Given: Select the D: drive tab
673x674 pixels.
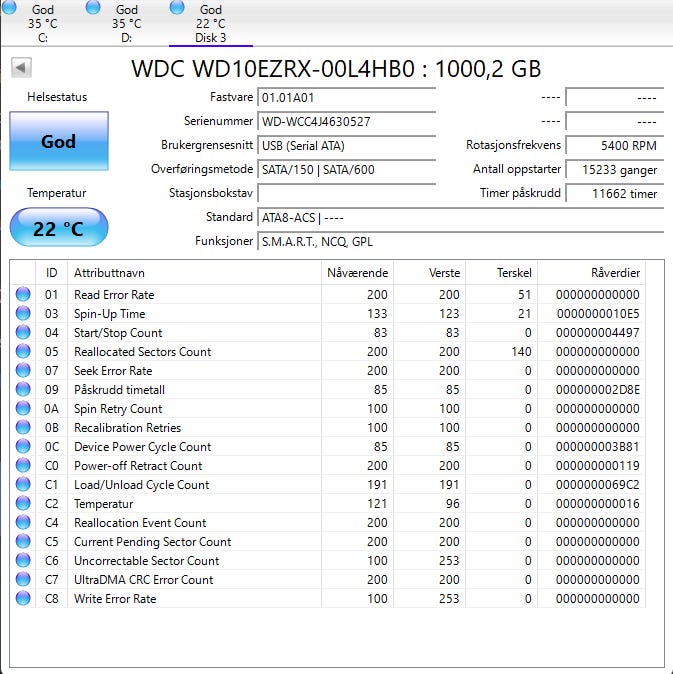Looking at the screenshot, I should 126,23.
